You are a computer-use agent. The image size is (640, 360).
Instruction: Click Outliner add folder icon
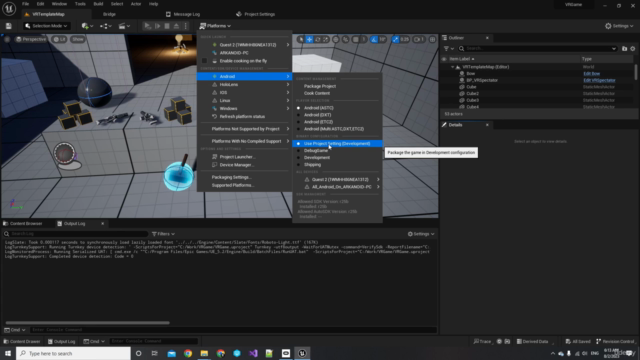pyautogui.click(x=624, y=49)
